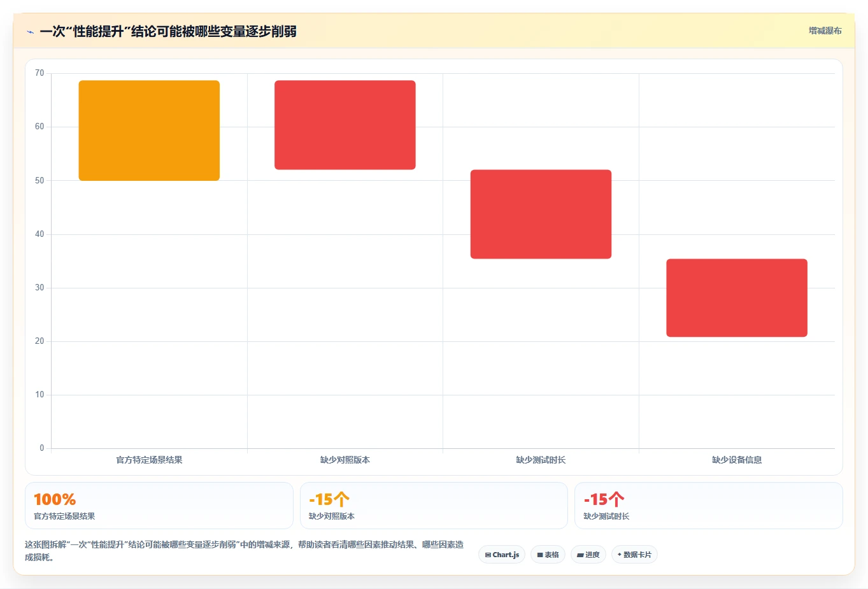Viewport: 868px width, 589px height.
Task: Click y-axis value 70
Action: coord(39,73)
